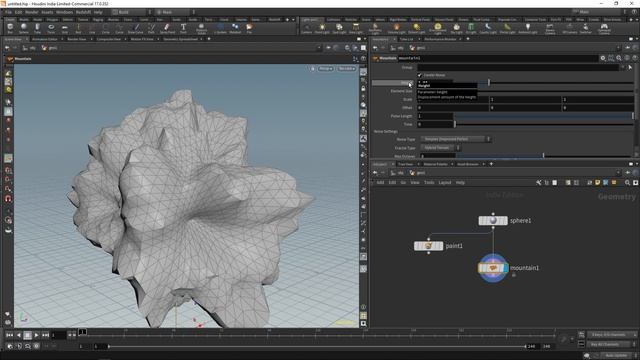
Task: Add a Volume Light from shelf
Action: (396, 29)
